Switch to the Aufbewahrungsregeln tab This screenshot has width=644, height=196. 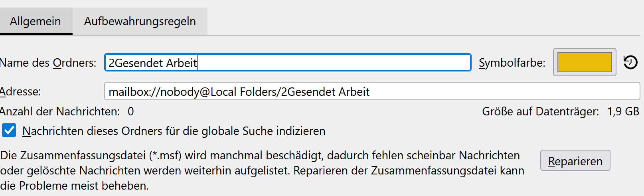[140, 21]
